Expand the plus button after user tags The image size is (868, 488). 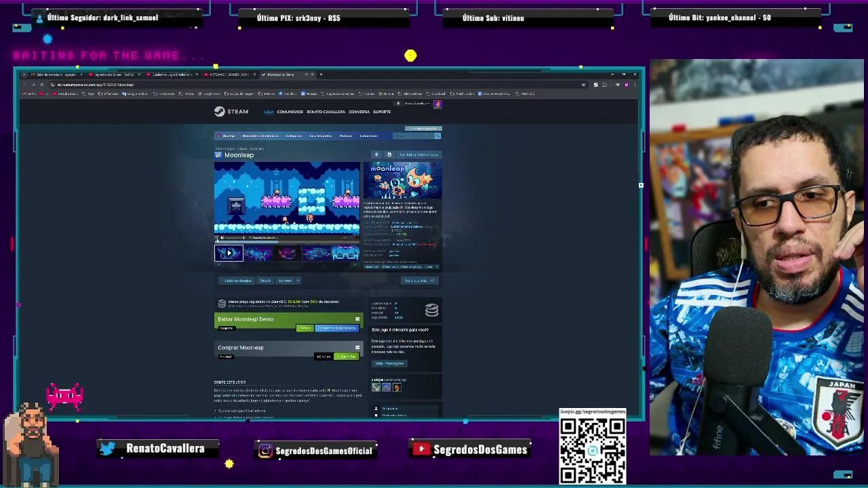[437, 267]
